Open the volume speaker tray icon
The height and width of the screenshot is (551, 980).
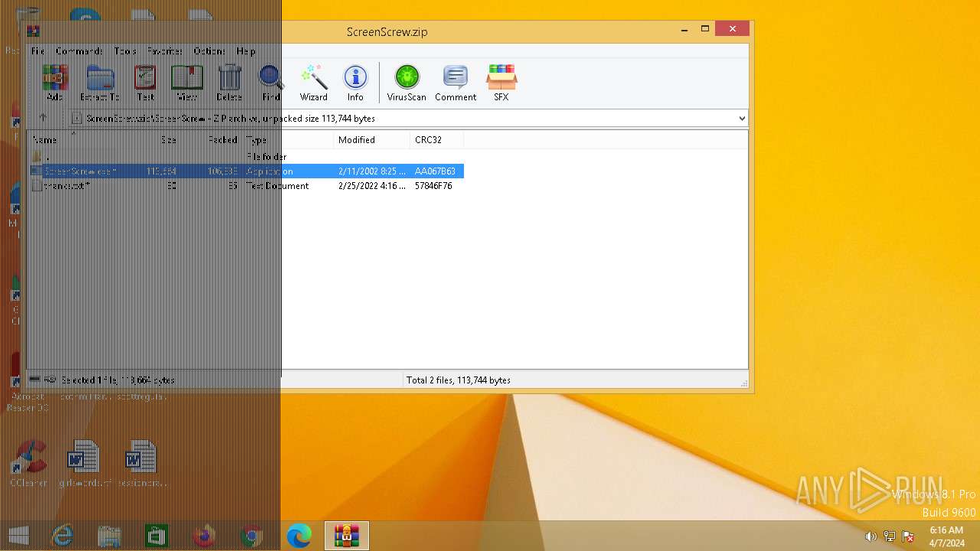[871, 536]
